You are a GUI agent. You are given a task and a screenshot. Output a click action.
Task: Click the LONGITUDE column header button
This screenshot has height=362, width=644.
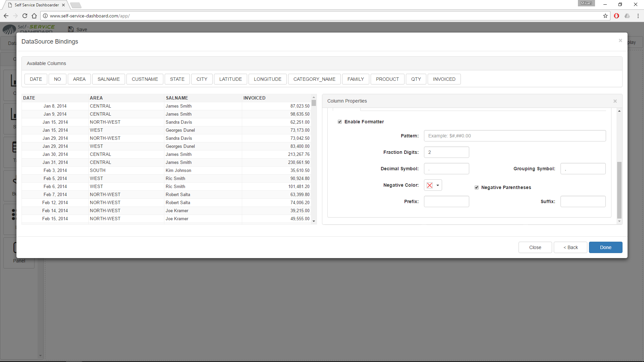[x=268, y=79]
